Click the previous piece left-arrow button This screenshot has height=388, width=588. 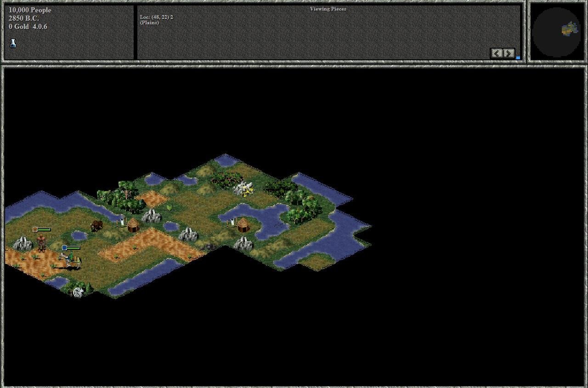(x=497, y=53)
